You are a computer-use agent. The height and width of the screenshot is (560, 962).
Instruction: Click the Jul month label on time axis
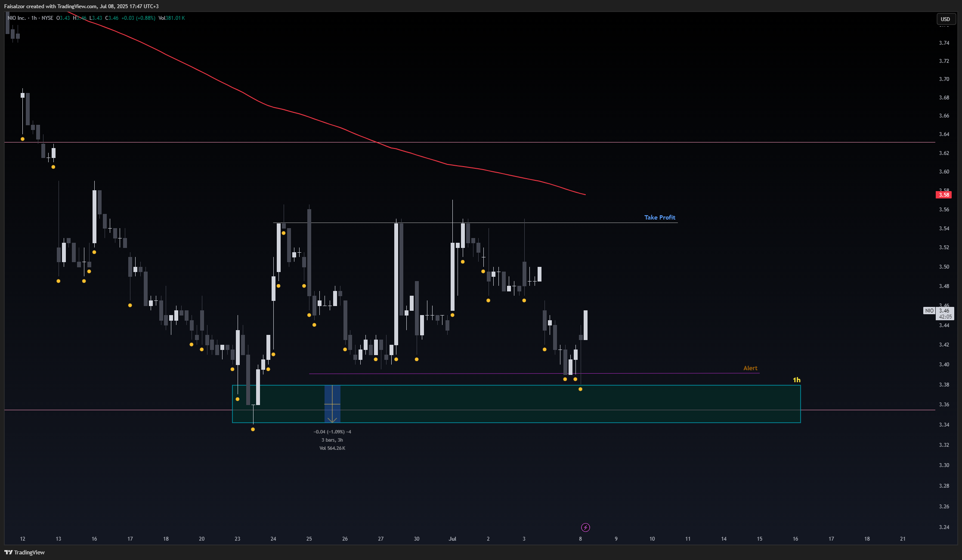(452, 538)
